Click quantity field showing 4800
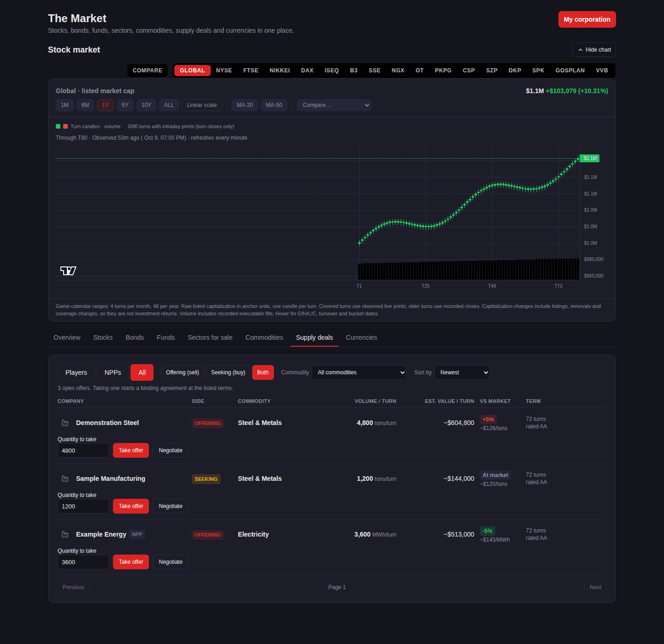 click(83, 450)
